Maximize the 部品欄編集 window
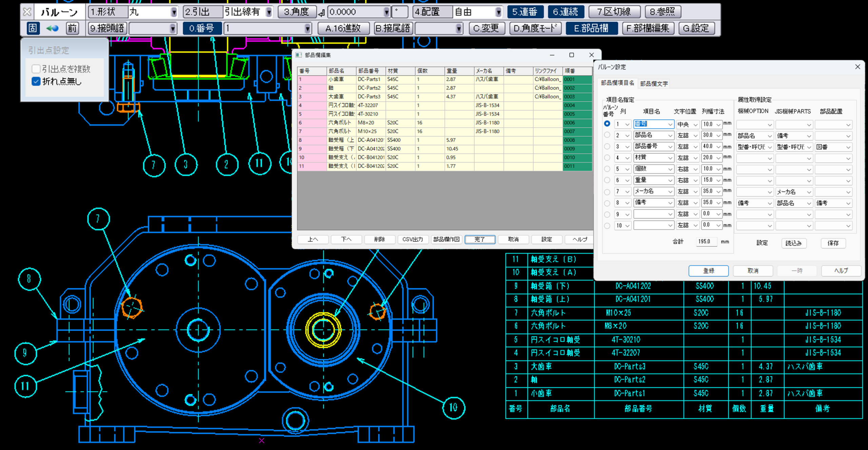 572,55
